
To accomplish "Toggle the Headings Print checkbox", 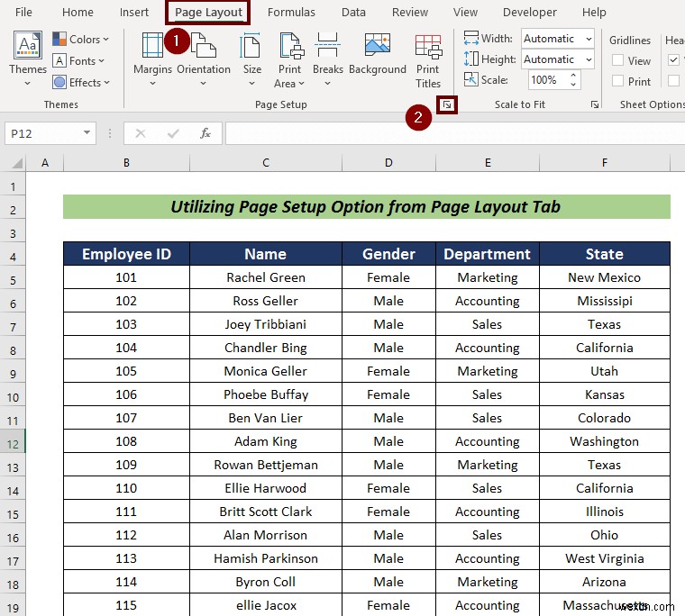I will point(673,80).
